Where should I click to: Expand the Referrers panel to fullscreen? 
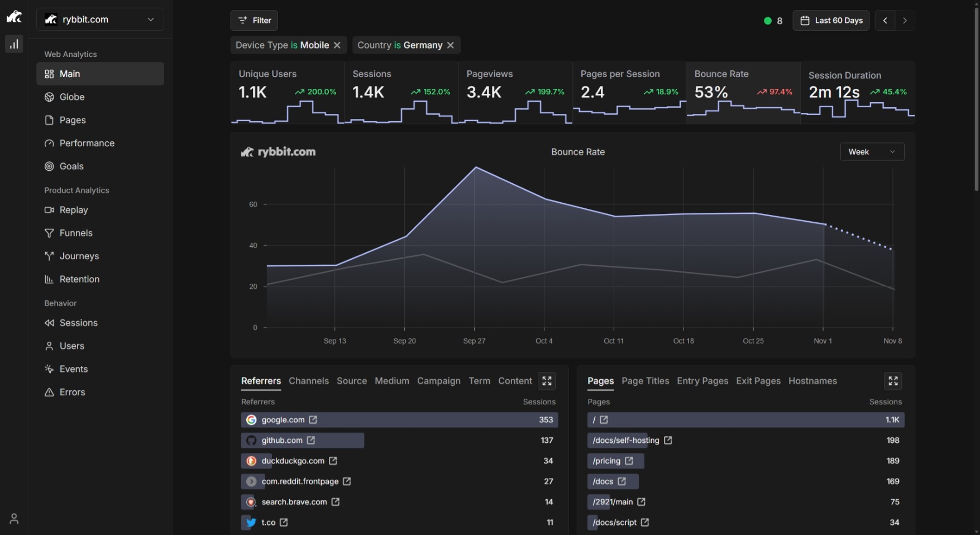pos(547,381)
